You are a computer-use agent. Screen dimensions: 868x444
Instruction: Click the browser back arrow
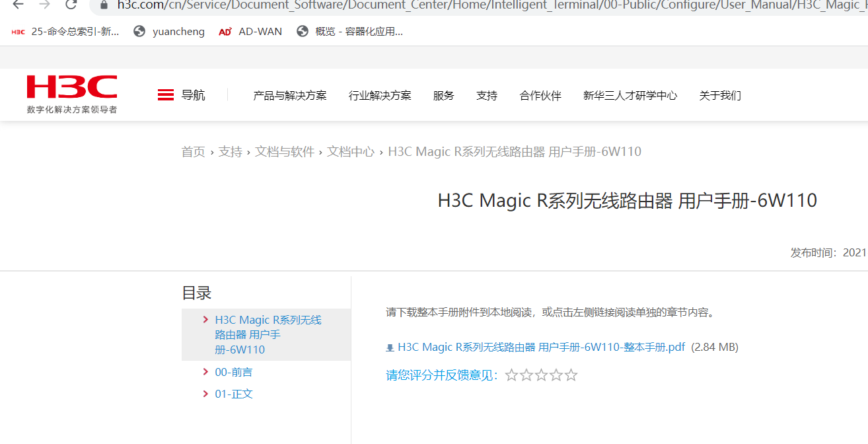pos(18,4)
